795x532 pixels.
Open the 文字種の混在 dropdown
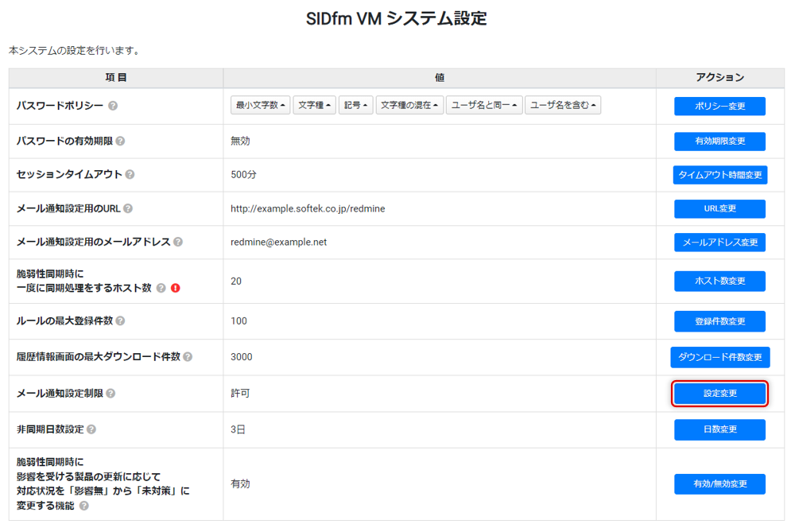point(409,105)
